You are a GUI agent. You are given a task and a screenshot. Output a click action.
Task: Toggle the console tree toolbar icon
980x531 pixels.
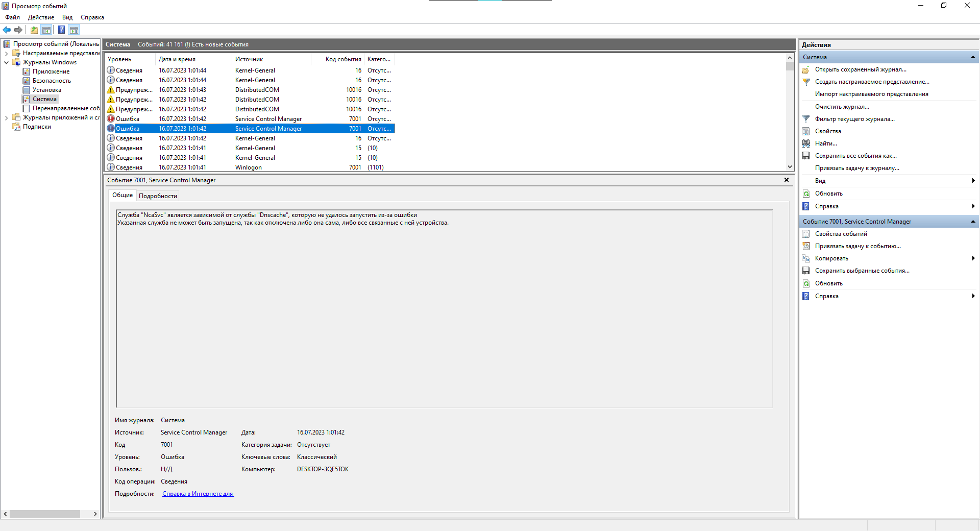pyautogui.click(x=46, y=30)
